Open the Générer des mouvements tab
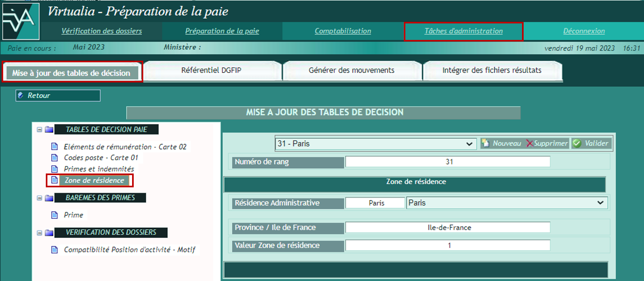 point(352,70)
